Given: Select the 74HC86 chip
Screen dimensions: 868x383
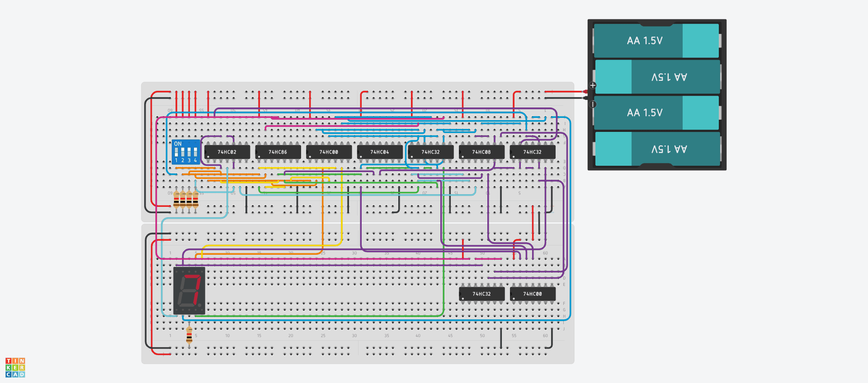Looking at the screenshot, I should pyautogui.click(x=278, y=152).
